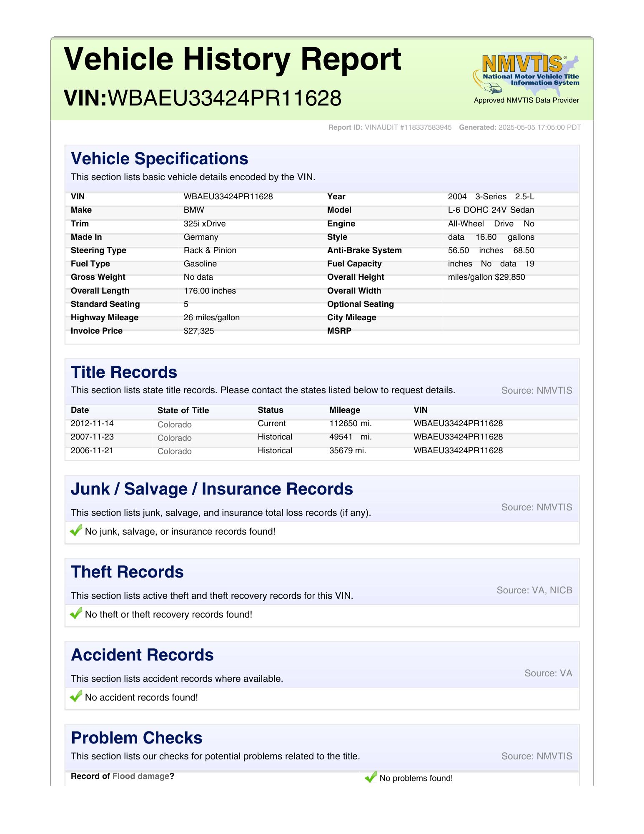Click the Accident Records heading
This screenshot has width=644, height=834.
pos(142,655)
